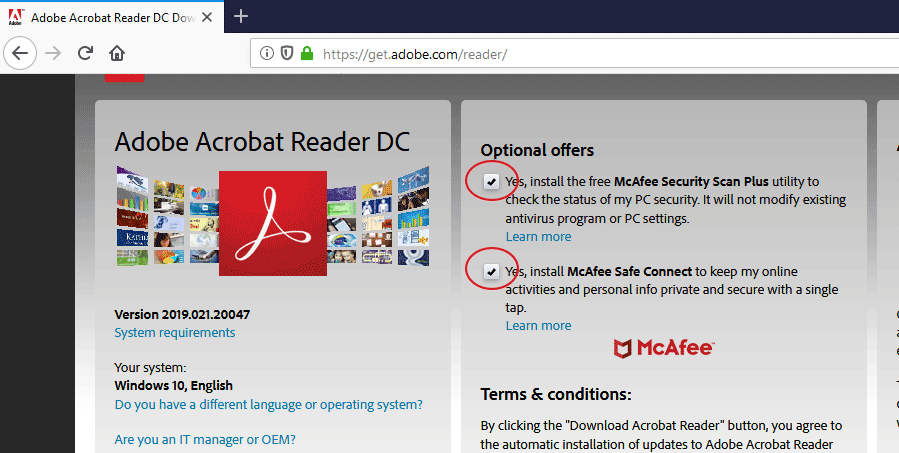This screenshot has height=453, width=899.
Task: Click the 'Adobe Acrobat Reader DC' page heading
Action: coord(263,142)
